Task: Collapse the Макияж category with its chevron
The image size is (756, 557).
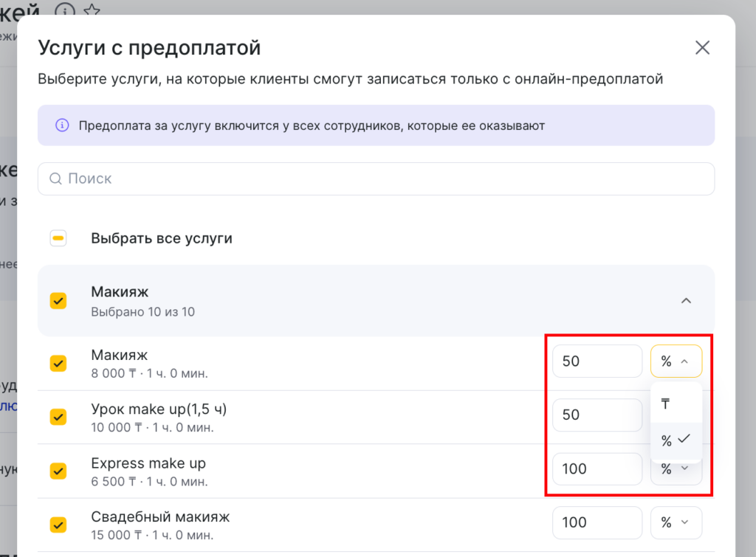Action: click(686, 301)
